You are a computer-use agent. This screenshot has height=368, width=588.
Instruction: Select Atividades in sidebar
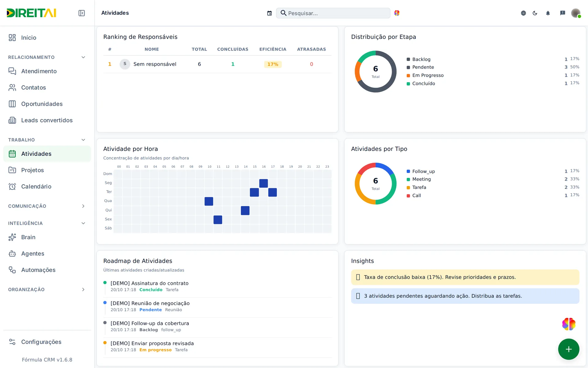47,154
